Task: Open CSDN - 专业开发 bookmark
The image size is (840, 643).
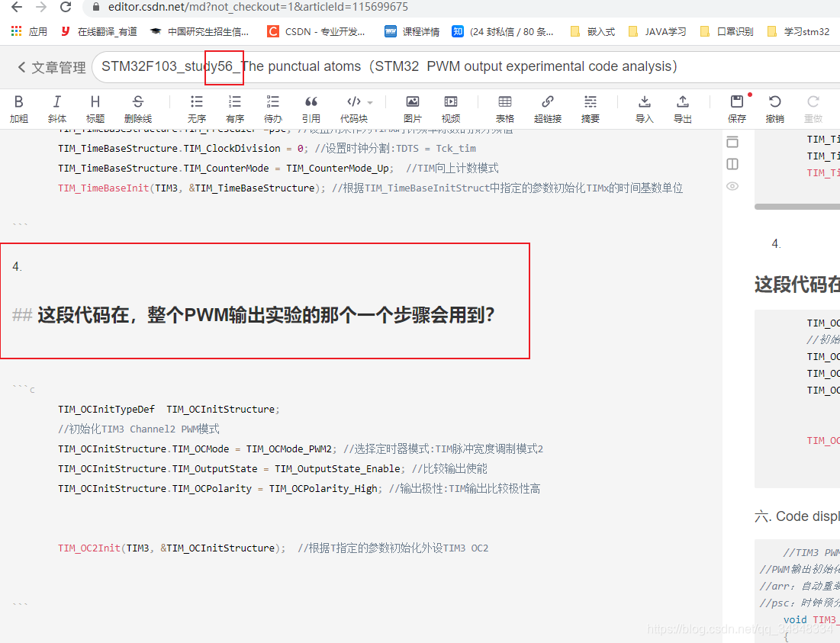Action: click(316, 31)
